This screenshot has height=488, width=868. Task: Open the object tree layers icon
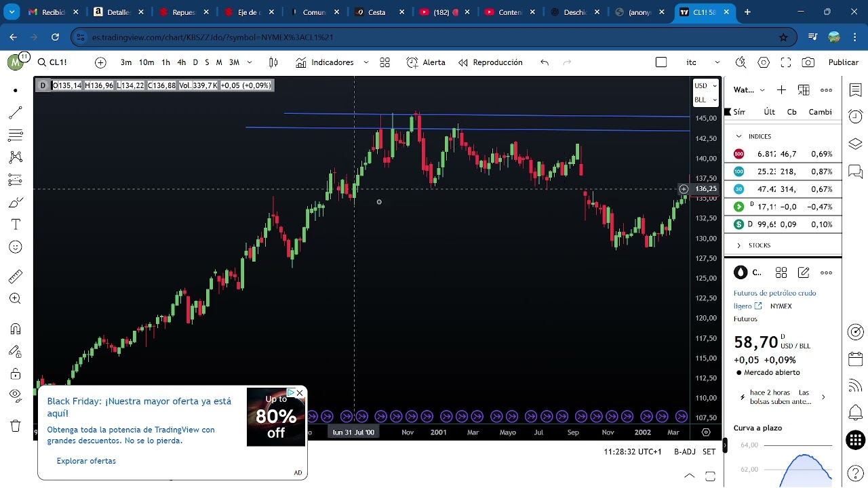(856, 144)
